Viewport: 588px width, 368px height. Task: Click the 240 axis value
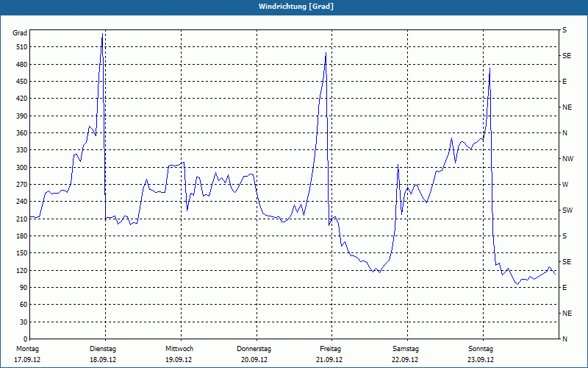pyautogui.click(x=21, y=202)
